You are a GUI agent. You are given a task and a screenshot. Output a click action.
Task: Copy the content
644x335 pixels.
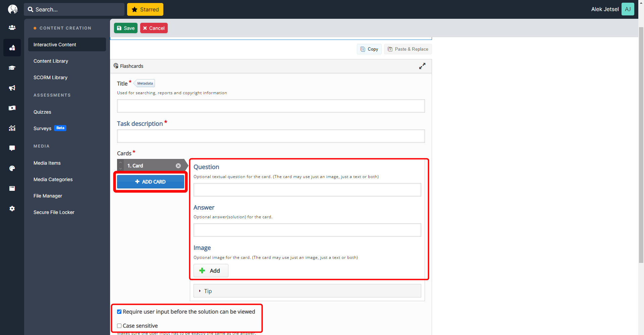tap(369, 49)
